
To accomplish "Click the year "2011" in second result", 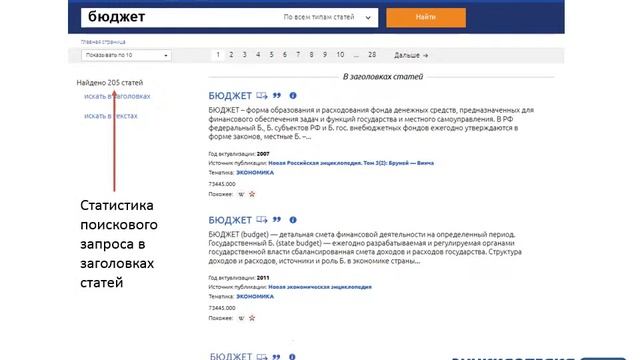I will (263, 278).
